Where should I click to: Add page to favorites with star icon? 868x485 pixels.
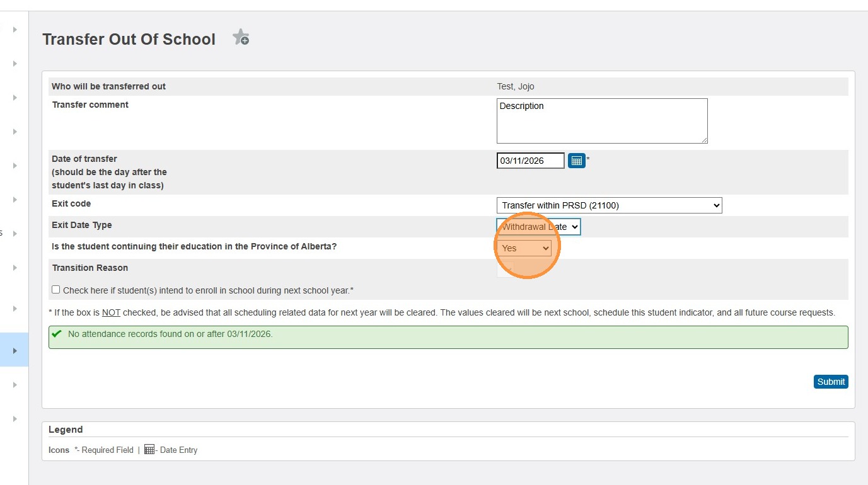click(241, 38)
